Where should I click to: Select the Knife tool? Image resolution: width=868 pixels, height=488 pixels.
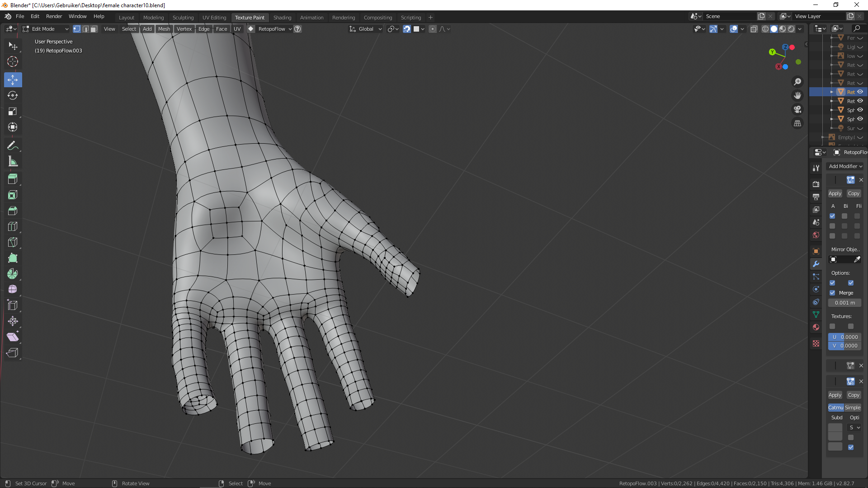13,242
